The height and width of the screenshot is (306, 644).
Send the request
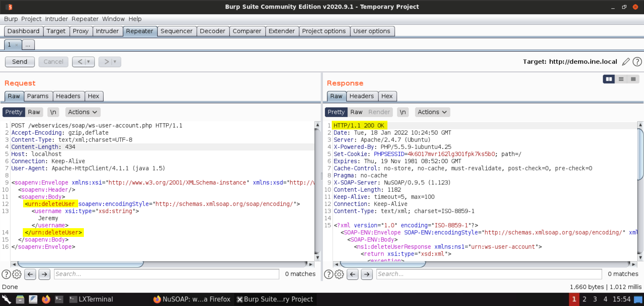20,62
